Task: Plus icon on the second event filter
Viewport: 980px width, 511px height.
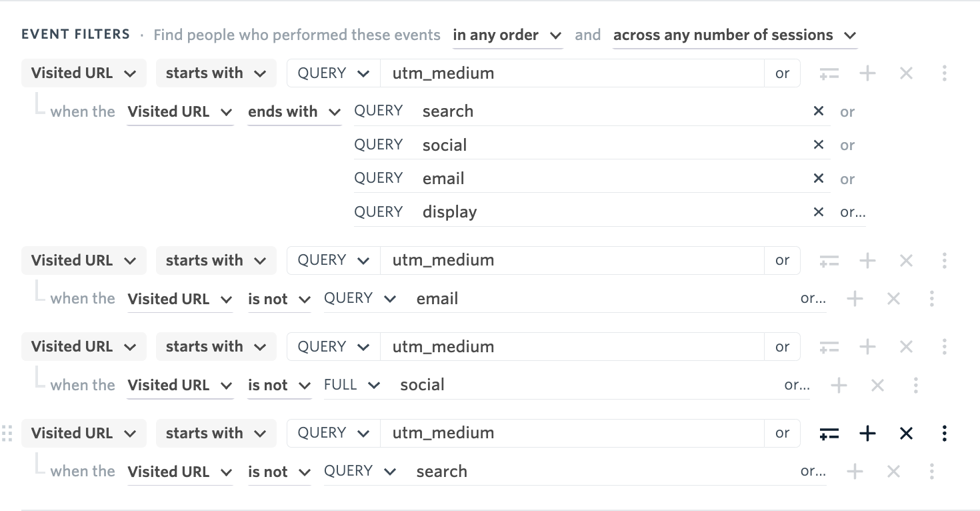Action: pyautogui.click(x=867, y=260)
